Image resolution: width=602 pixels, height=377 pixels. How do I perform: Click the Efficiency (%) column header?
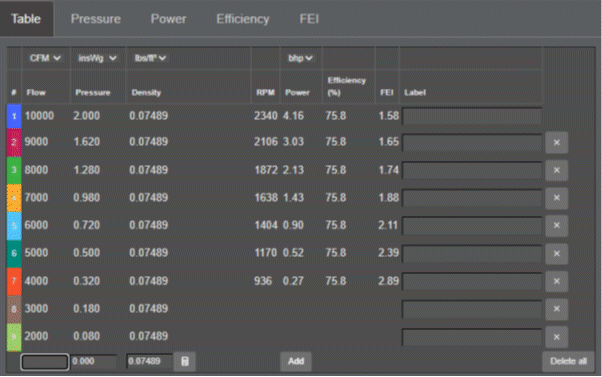pos(346,86)
